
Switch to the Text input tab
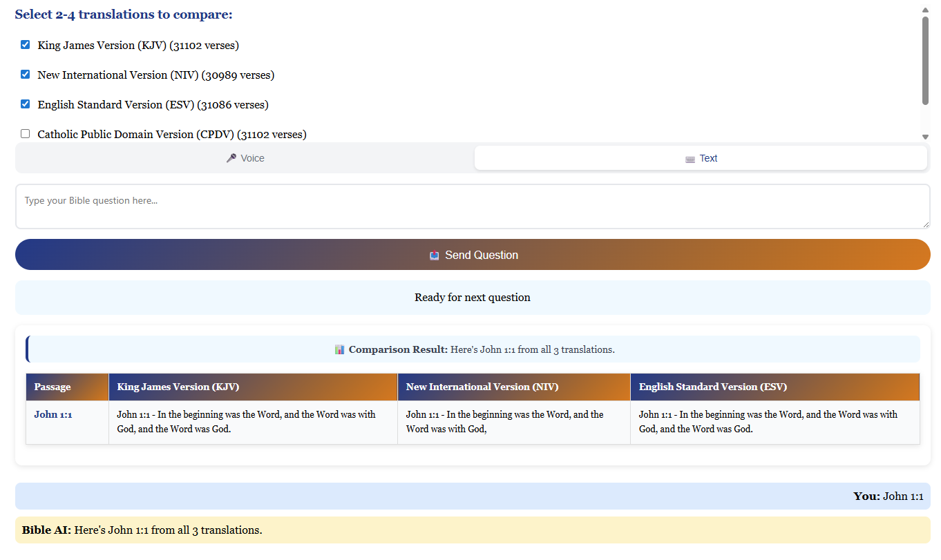click(701, 158)
